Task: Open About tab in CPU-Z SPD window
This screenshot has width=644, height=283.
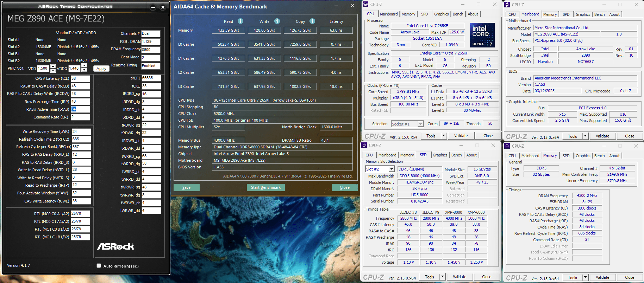Action: click(x=471, y=155)
